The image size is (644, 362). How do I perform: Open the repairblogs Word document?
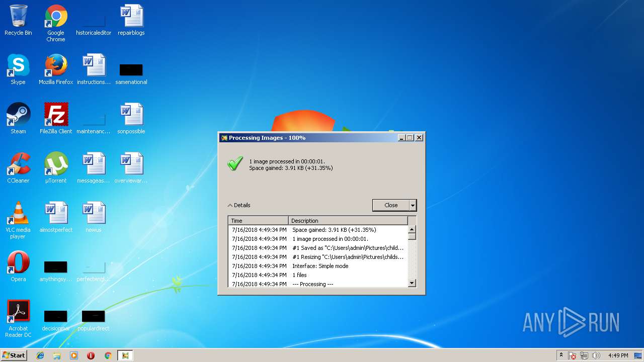(131, 20)
